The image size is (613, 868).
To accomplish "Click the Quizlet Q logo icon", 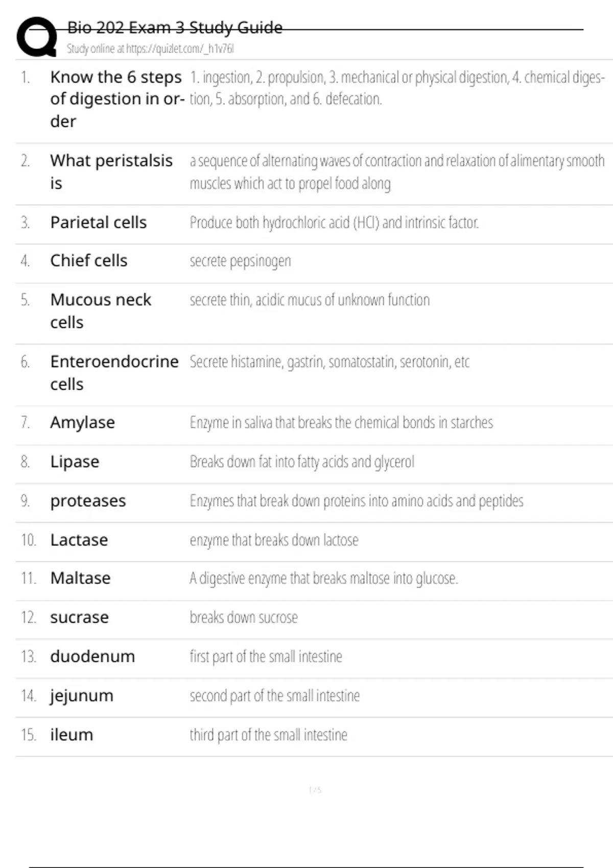I will 37,37.
